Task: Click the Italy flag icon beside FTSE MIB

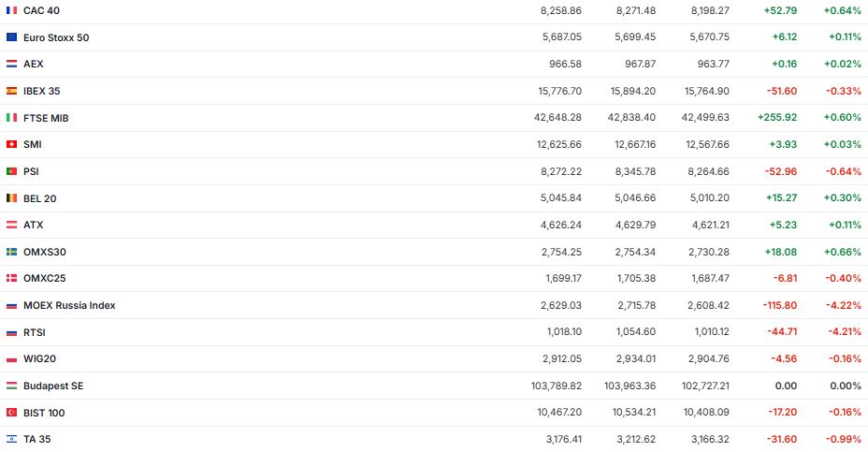Action: point(11,118)
